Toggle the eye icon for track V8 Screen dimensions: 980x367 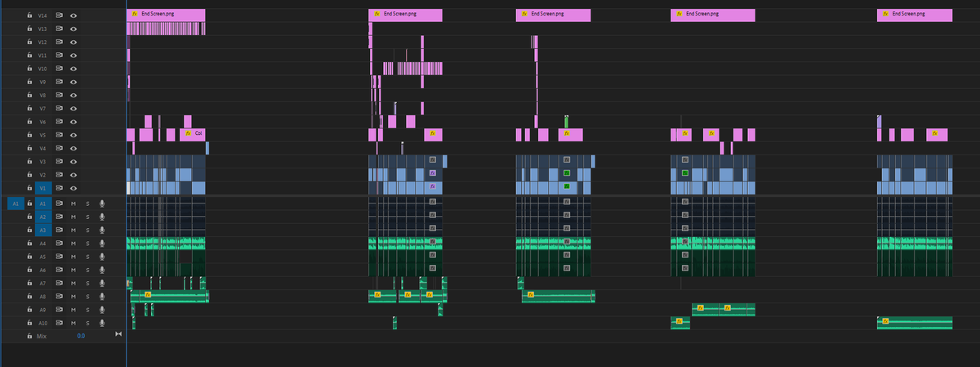click(x=73, y=95)
